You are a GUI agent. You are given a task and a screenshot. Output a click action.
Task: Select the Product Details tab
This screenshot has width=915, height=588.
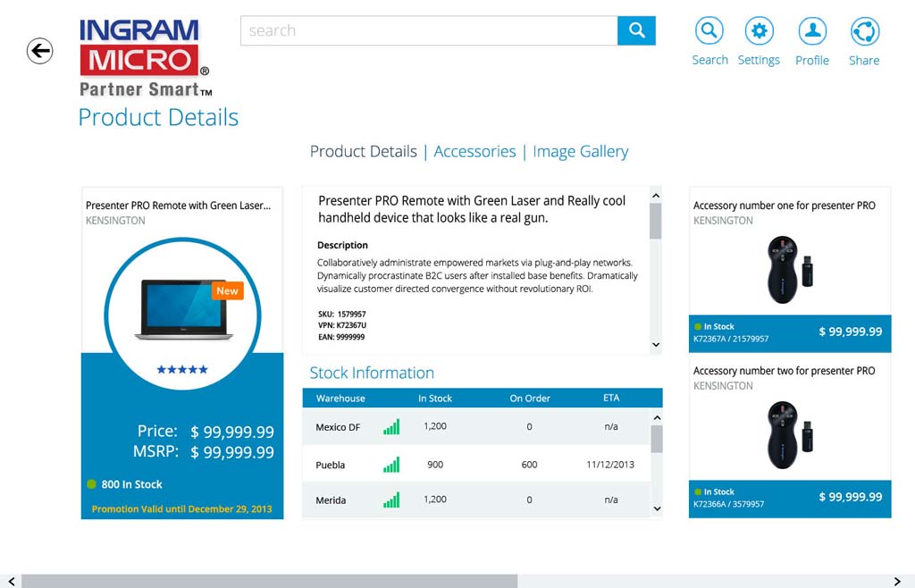coord(363,151)
